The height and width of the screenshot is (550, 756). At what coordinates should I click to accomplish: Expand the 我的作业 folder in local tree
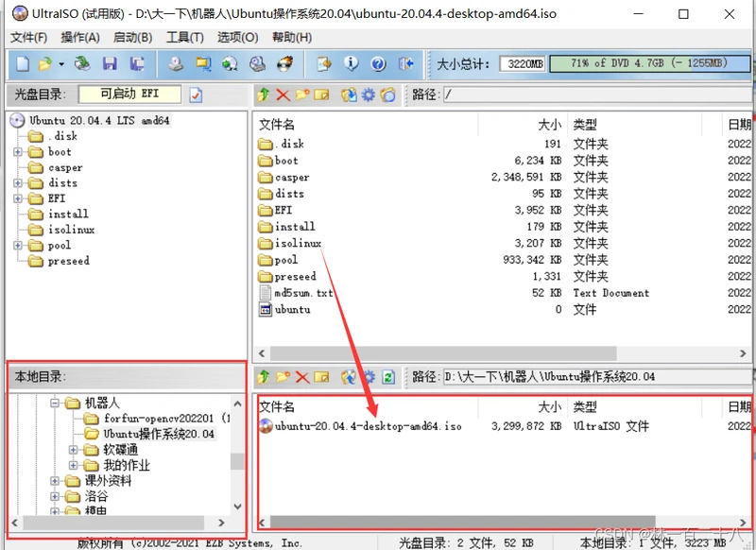pyautogui.click(x=74, y=465)
